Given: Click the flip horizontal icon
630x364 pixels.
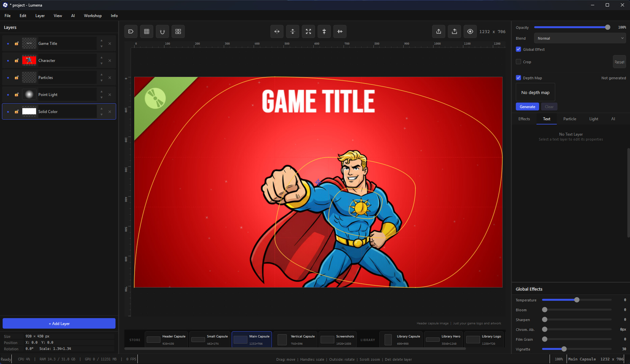Looking at the screenshot, I should [277, 31].
